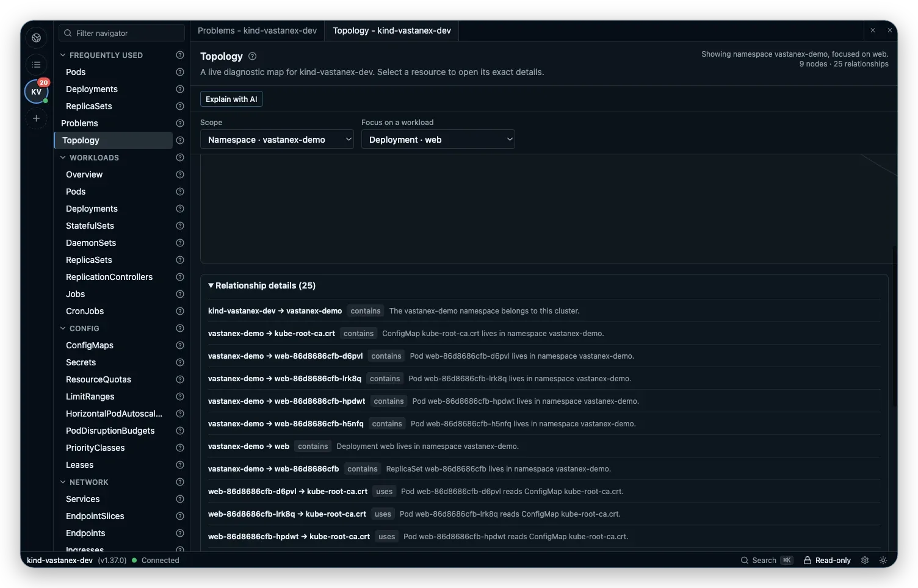The image size is (918, 588).
Task: Collapse the Config section
Action: tap(63, 328)
